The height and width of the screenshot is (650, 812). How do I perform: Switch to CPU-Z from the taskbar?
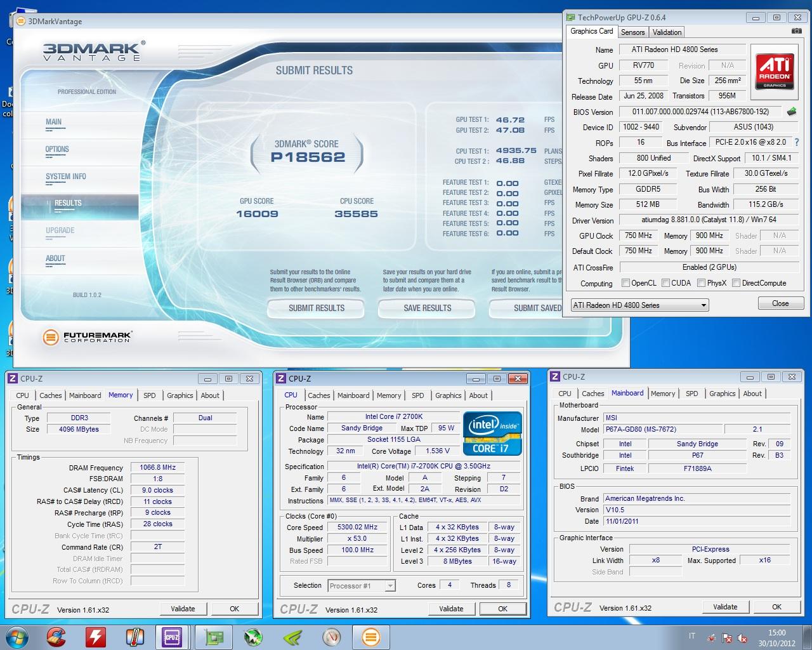coord(172,637)
